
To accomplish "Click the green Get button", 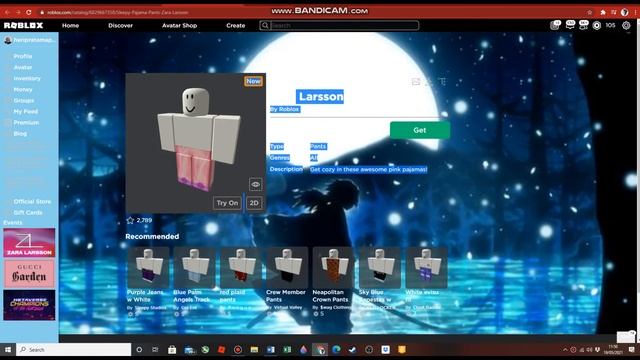I will tap(420, 130).
